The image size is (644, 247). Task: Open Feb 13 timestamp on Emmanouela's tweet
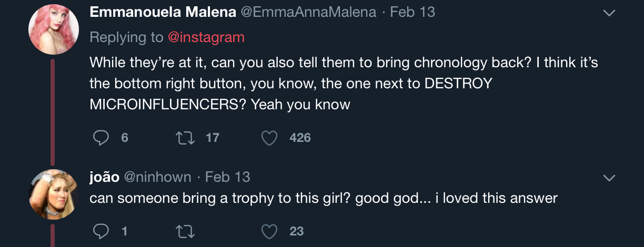[x=412, y=12]
